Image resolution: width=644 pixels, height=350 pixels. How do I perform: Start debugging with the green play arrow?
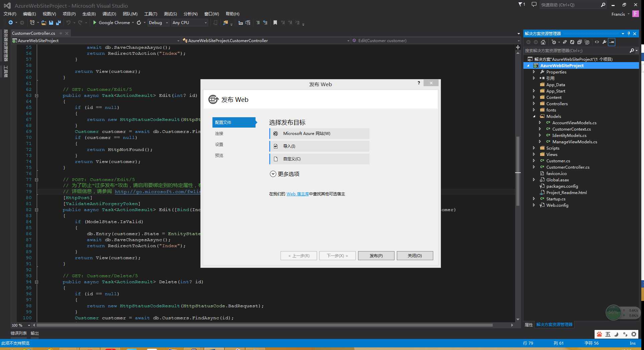(95, 22)
